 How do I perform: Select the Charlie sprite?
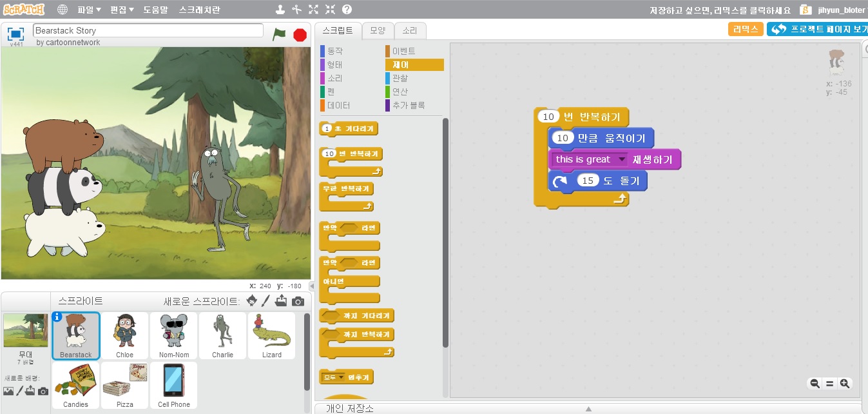tap(223, 336)
